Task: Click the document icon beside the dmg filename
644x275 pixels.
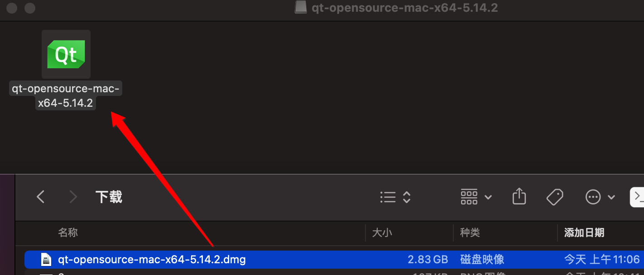Action: point(46,259)
